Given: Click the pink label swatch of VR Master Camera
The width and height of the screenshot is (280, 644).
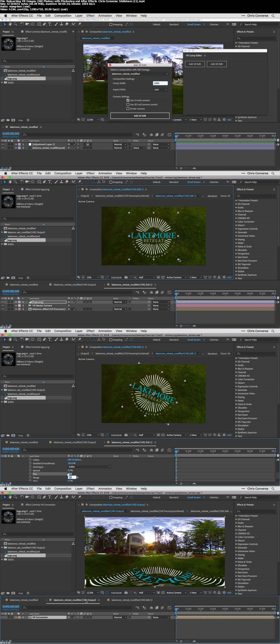Looking at the screenshot, I should [19, 305].
